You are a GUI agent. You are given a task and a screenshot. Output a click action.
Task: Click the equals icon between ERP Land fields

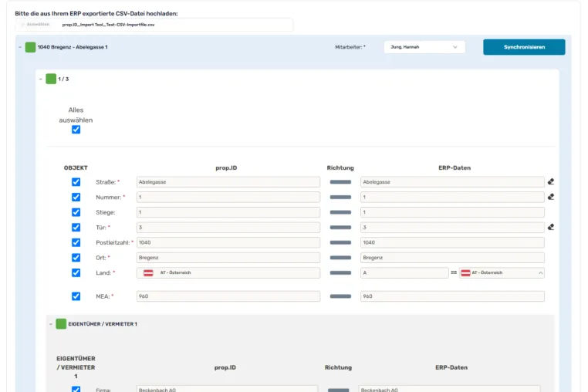pyautogui.click(x=454, y=272)
